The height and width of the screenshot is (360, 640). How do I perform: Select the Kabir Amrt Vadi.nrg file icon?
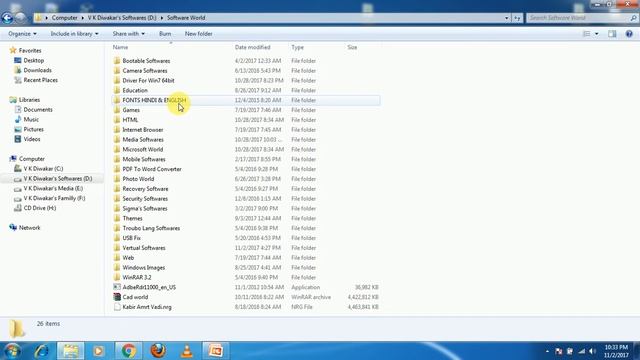point(117,307)
